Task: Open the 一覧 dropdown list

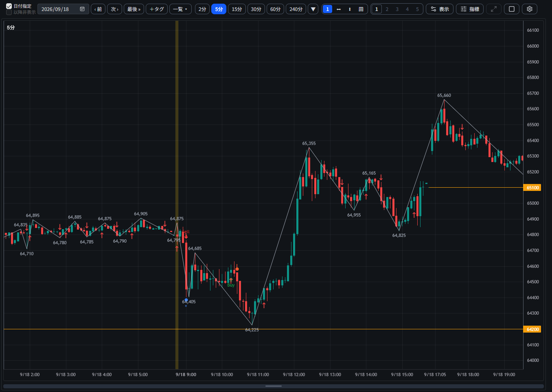Action: click(180, 9)
